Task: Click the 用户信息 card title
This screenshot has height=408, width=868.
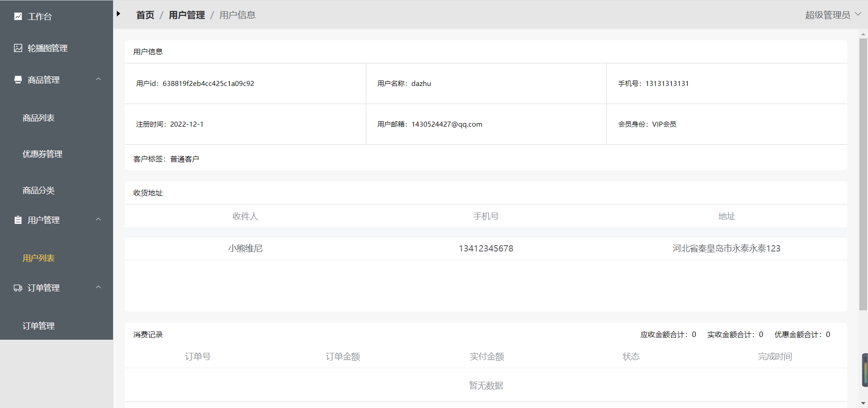Action: tap(148, 52)
